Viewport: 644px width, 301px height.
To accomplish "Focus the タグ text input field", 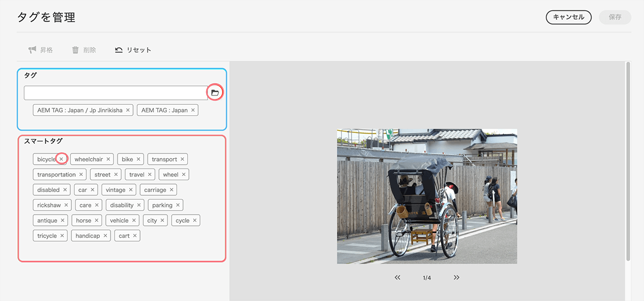I will tap(116, 93).
